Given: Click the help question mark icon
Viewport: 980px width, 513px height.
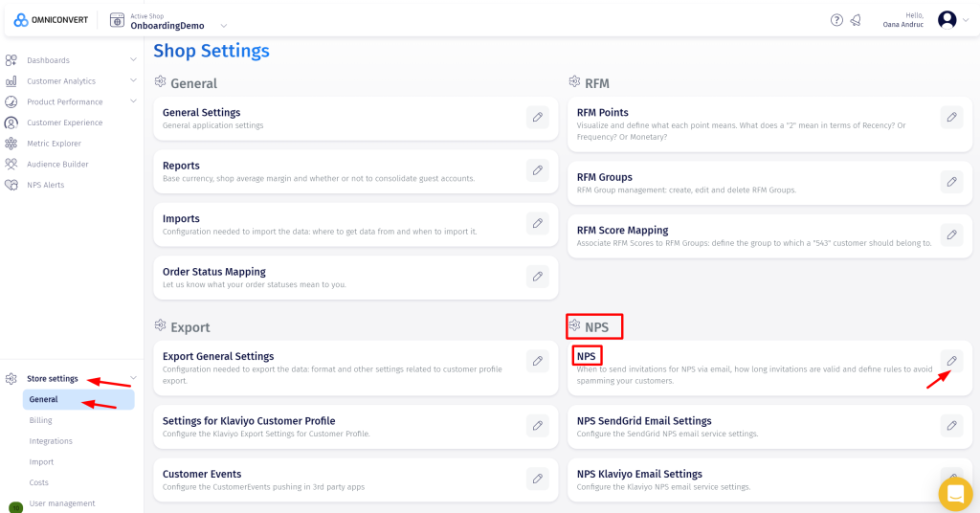Looking at the screenshot, I should pyautogui.click(x=836, y=20).
